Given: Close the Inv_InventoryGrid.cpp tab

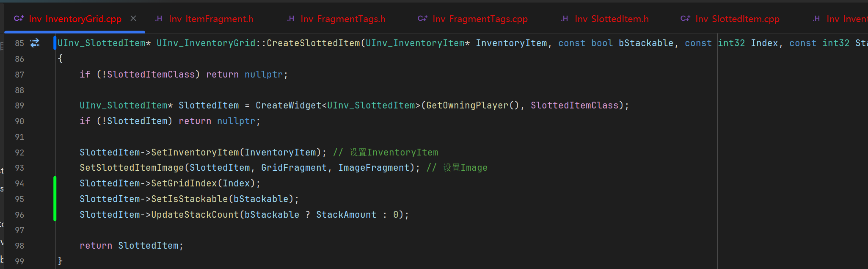Looking at the screenshot, I should coord(133,18).
